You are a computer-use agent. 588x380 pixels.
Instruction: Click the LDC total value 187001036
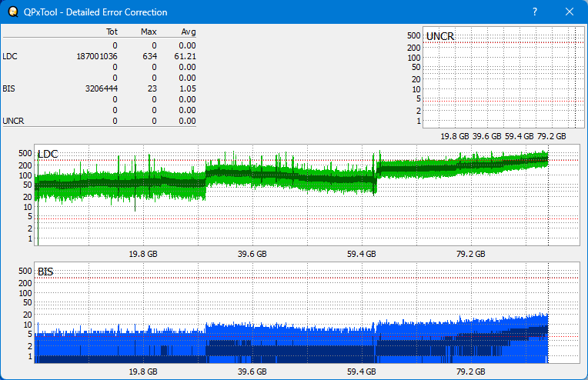pos(97,56)
